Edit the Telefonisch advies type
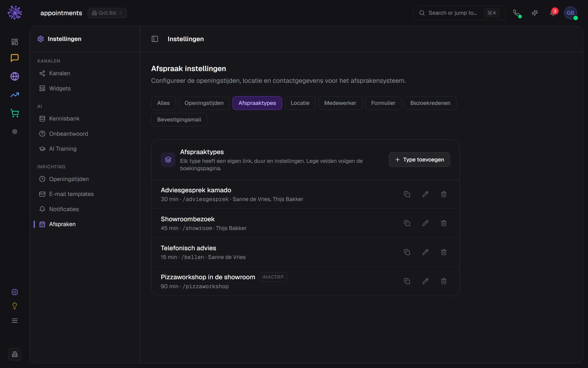588x368 pixels. point(425,252)
